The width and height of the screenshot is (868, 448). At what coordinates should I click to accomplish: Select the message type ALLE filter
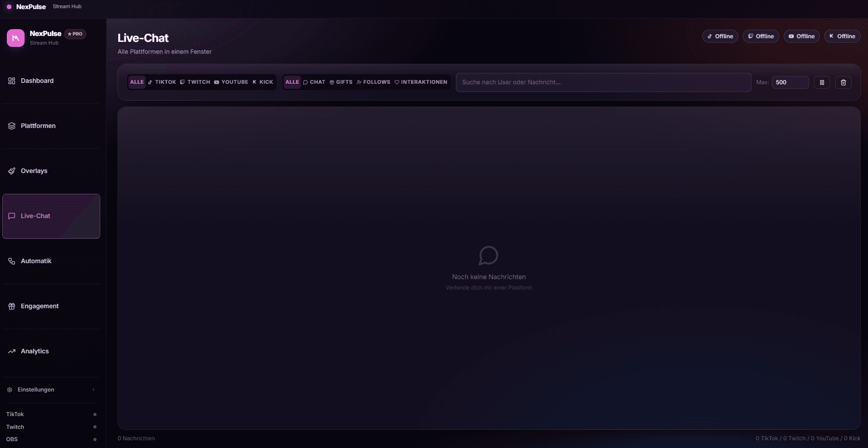[292, 82]
